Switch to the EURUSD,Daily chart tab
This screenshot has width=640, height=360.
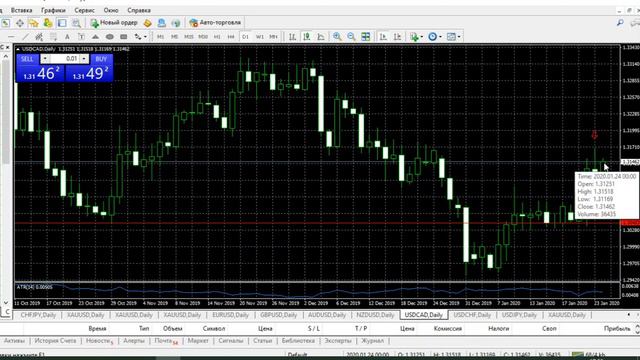231,315
